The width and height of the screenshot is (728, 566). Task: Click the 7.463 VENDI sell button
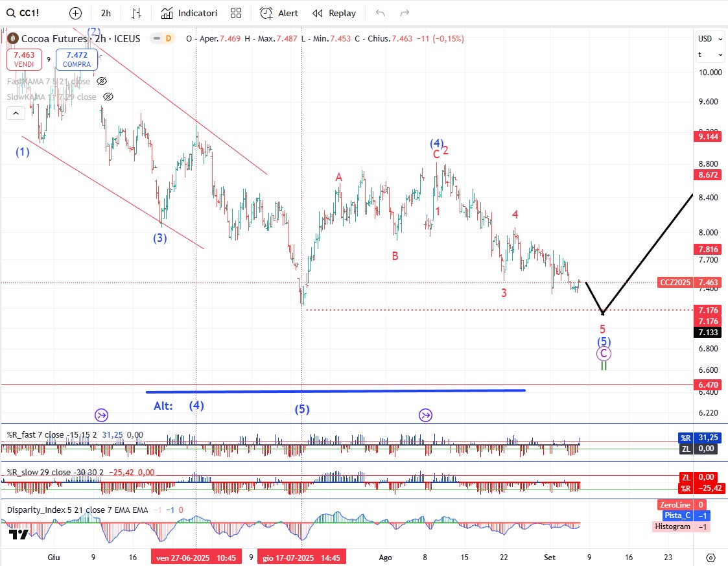click(24, 60)
